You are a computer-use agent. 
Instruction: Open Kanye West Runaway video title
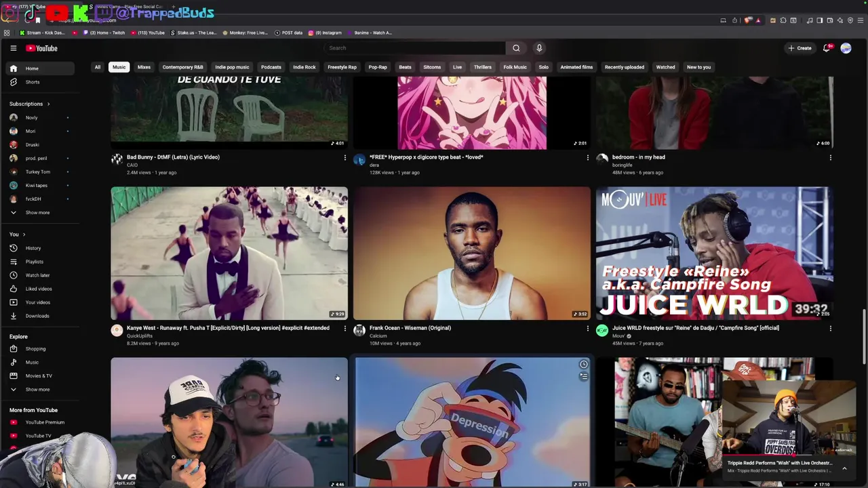(228, 328)
